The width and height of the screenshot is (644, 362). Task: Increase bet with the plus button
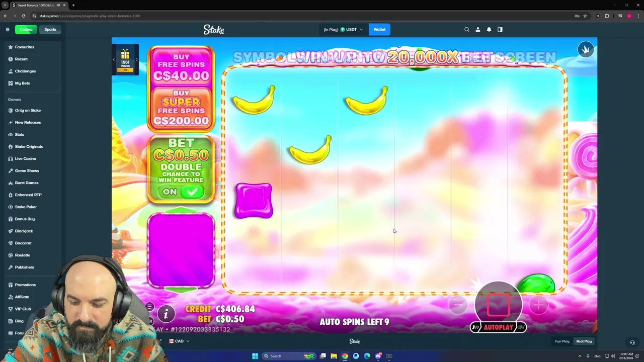[538, 305]
